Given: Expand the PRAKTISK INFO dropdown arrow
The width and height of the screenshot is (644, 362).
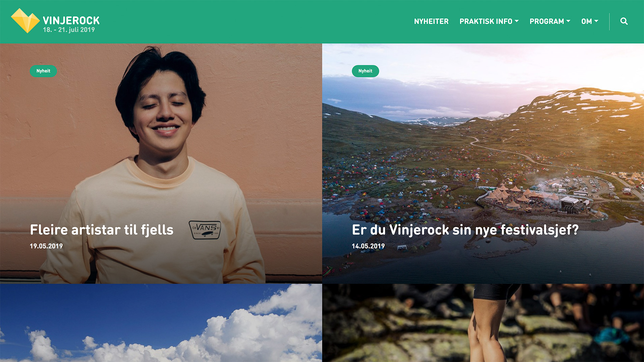Looking at the screenshot, I should pyautogui.click(x=516, y=21).
